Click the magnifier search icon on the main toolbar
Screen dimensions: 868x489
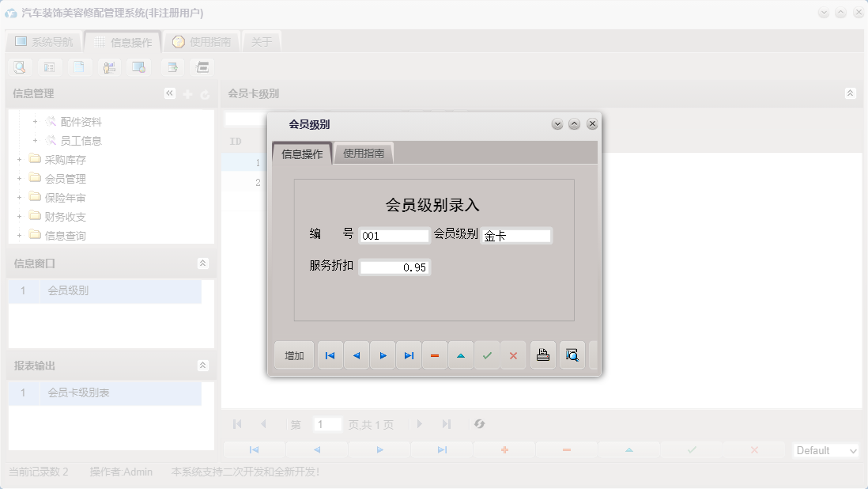pyautogui.click(x=19, y=67)
